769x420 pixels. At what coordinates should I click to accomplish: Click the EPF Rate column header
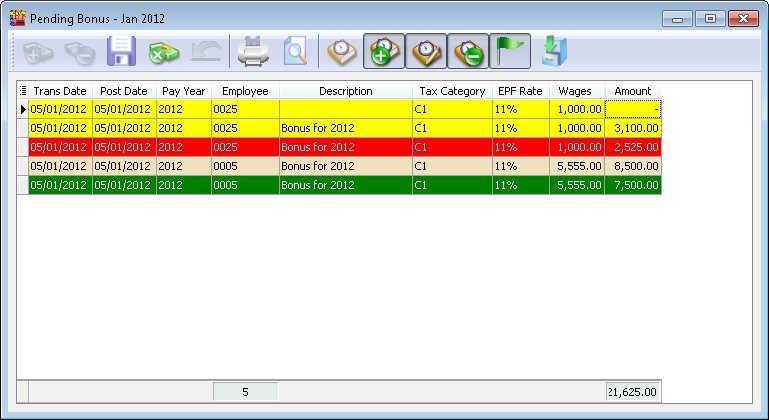pos(520,91)
